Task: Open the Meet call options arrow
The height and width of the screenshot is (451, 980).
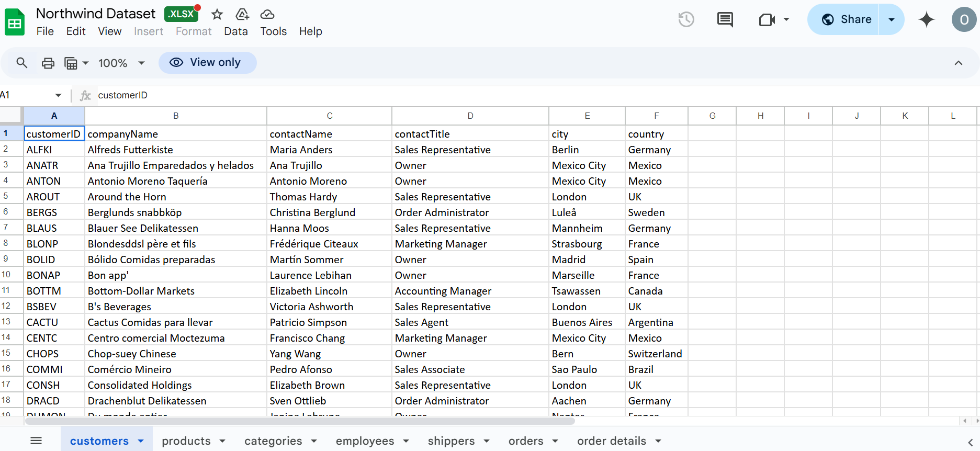Action: pos(786,20)
